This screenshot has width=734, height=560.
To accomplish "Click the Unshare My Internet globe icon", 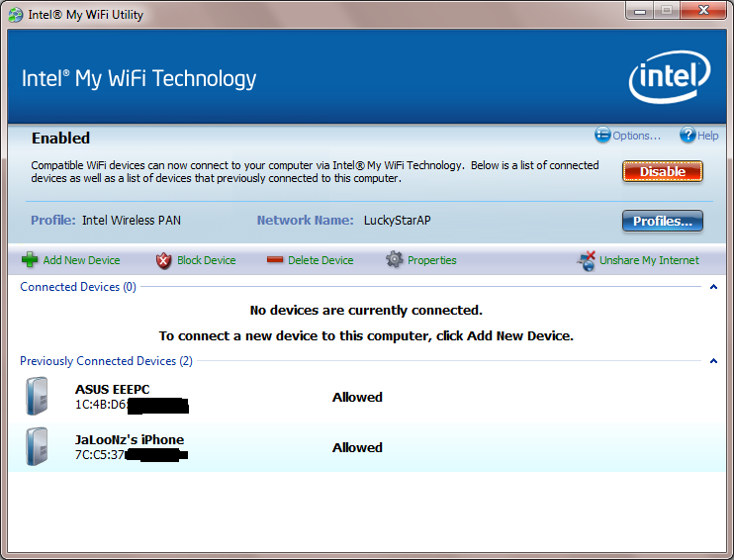I will pos(586,260).
